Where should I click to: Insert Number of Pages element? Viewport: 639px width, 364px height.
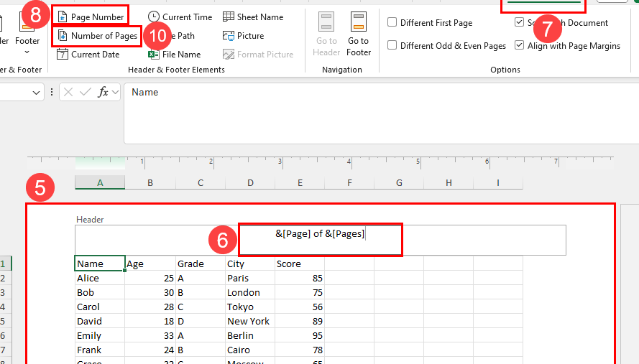98,36
